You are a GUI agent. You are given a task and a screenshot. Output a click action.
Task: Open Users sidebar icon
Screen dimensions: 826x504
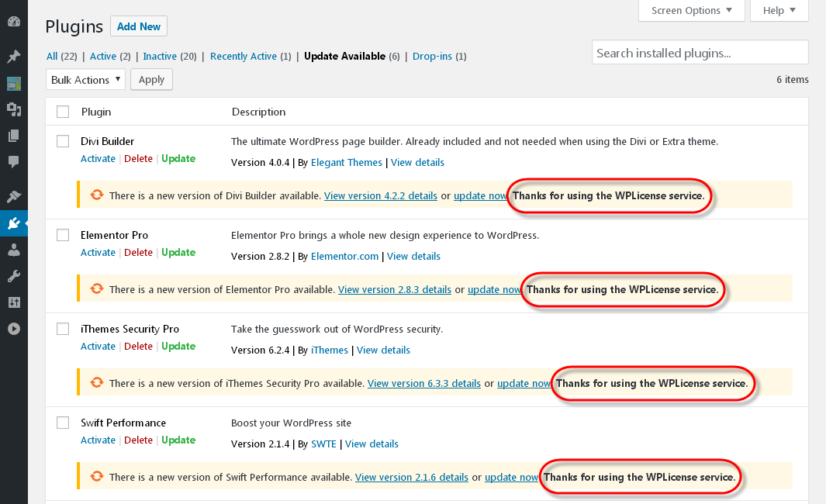click(14, 250)
